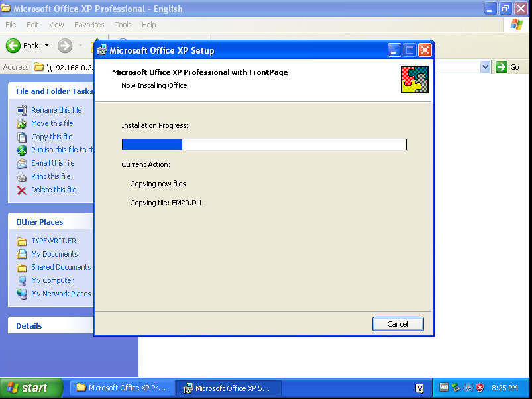Click the Forward arrow button
This screenshot has width=532, height=399.
tap(65, 46)
